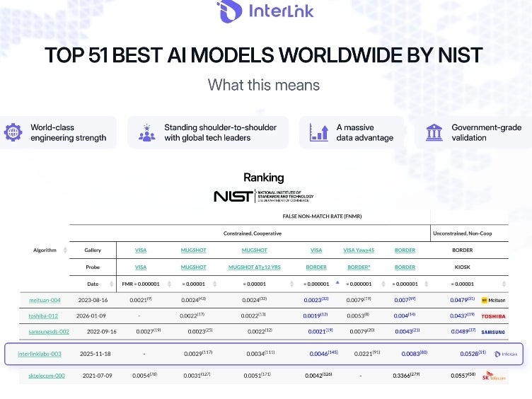Screen dimensions: 532x399
Task: Select the World-class engineering strength card
Action: click(x=58, y=133)
